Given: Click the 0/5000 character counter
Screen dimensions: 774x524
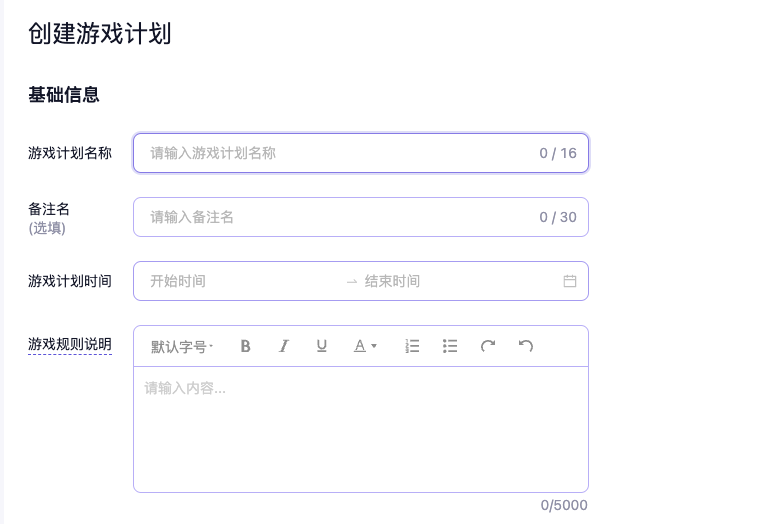Looking at the screenshot, I should 564,505.
